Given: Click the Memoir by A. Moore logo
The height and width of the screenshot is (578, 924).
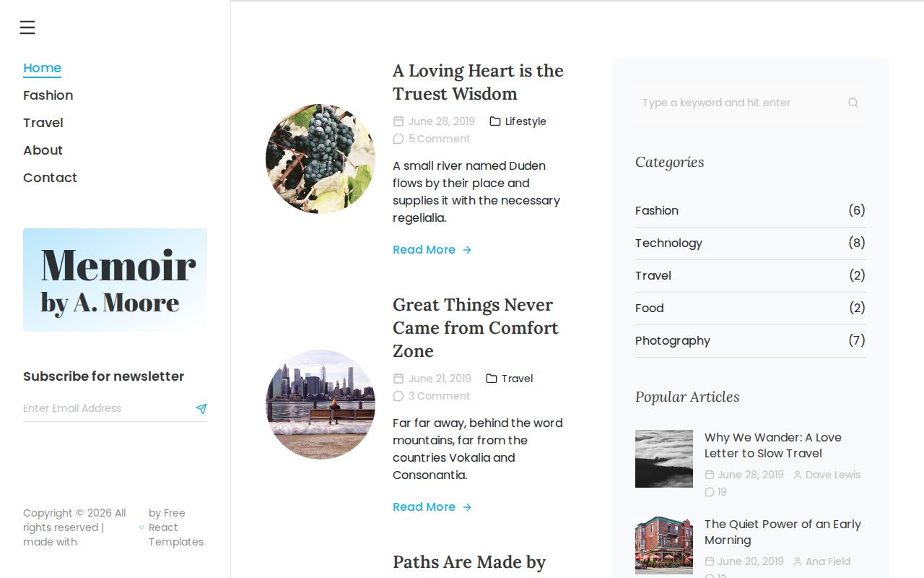Looking at the screenshot, I should 115,280.
